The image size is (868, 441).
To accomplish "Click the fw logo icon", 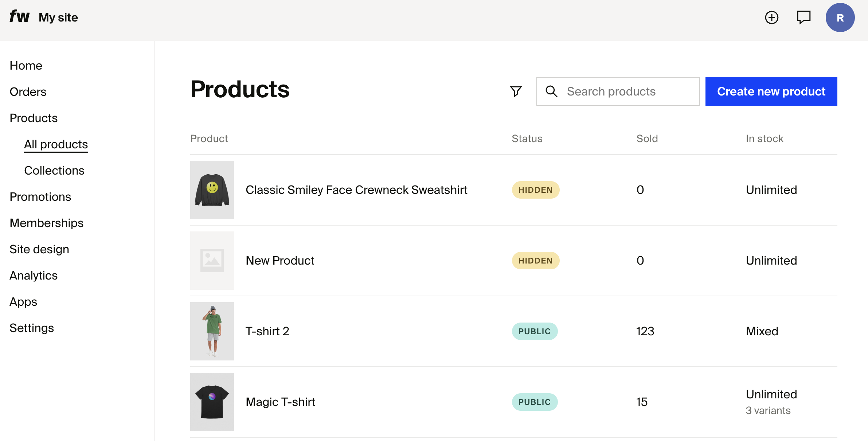I will coord(19,17).
